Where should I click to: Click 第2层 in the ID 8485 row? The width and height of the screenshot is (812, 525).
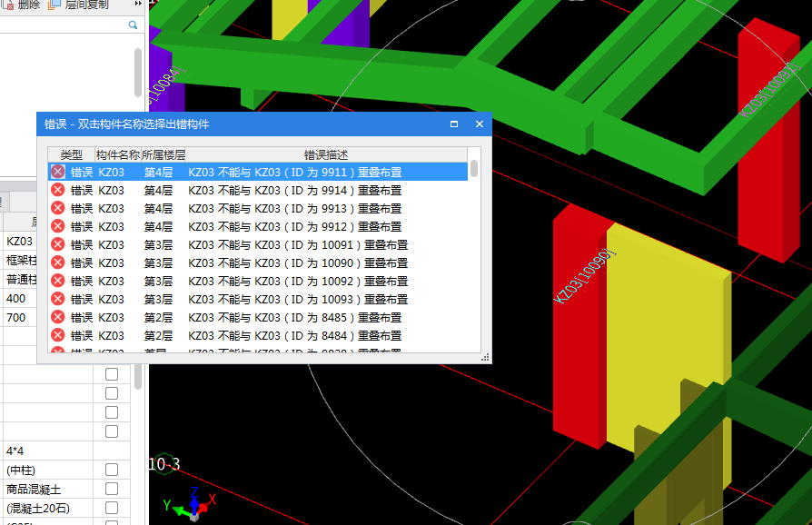tap(158, 317)
